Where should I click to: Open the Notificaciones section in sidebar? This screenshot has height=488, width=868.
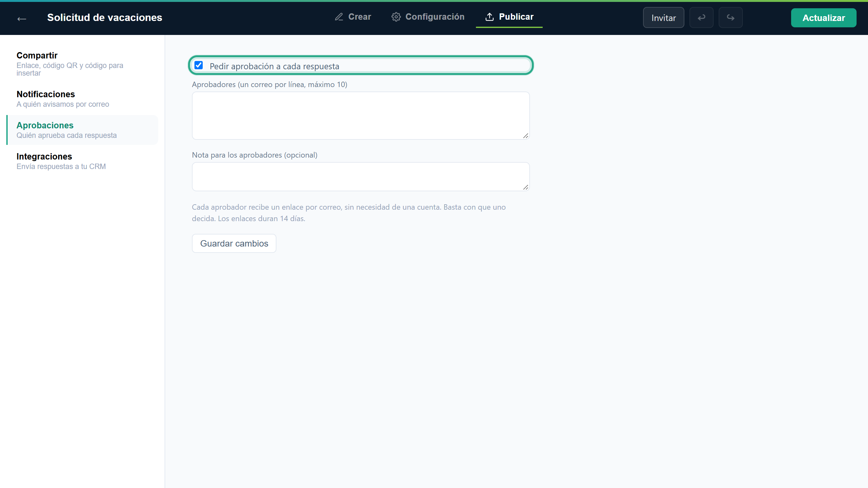click(82, 99)
